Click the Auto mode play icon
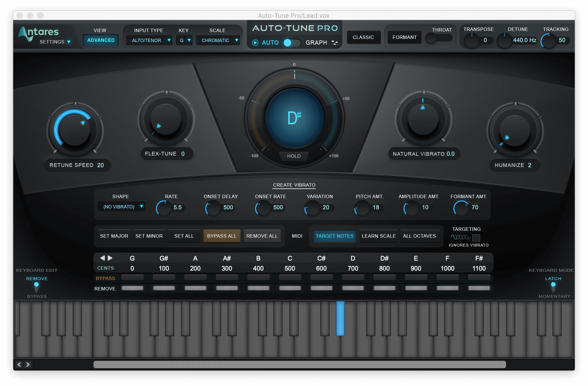Screen dimensions: 588x386 [x=255, y=43]
